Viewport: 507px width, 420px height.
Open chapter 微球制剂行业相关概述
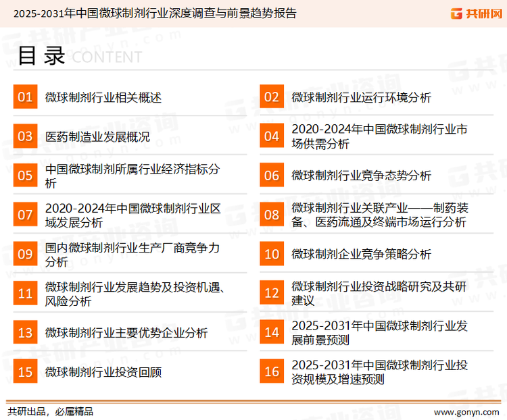(x=103, y=97)
